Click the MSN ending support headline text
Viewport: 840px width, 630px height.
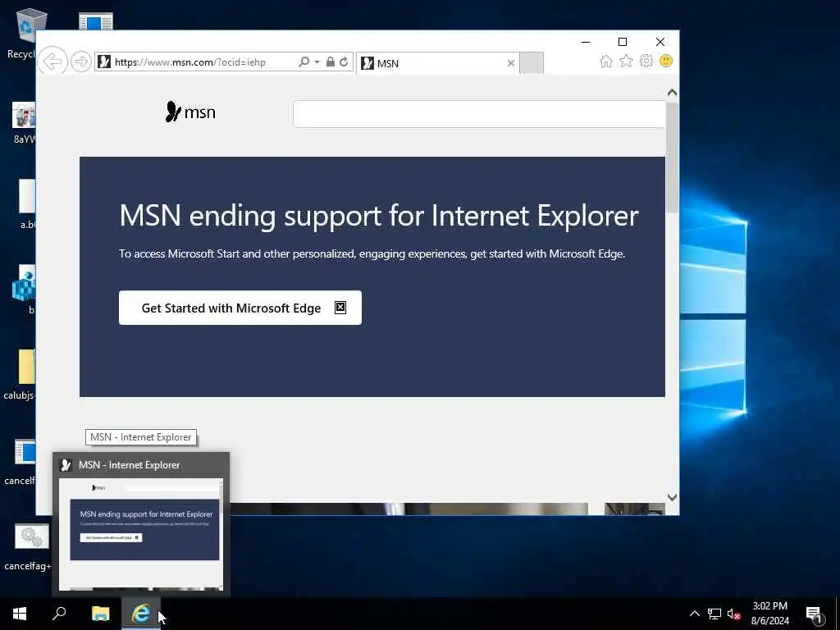coord(379,216)
